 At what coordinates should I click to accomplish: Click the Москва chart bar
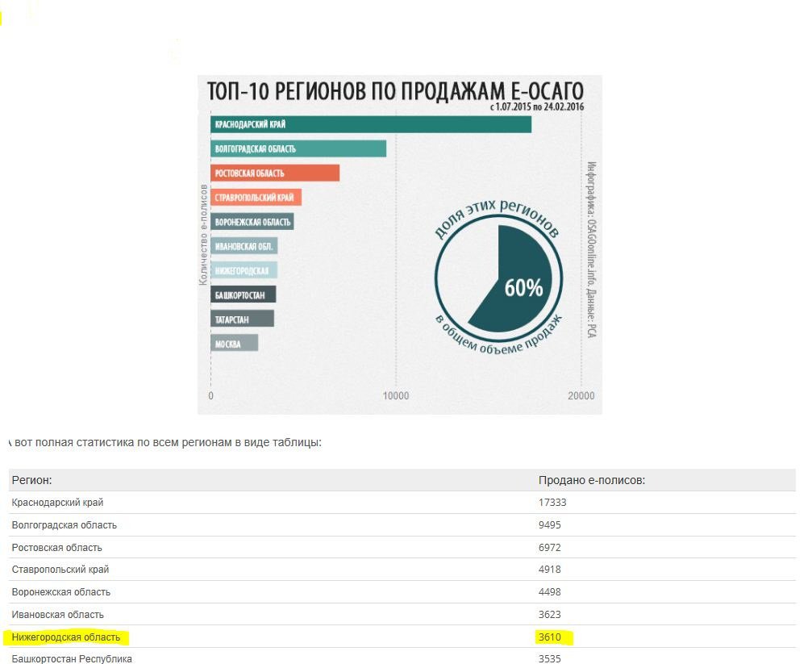[234, 343]
